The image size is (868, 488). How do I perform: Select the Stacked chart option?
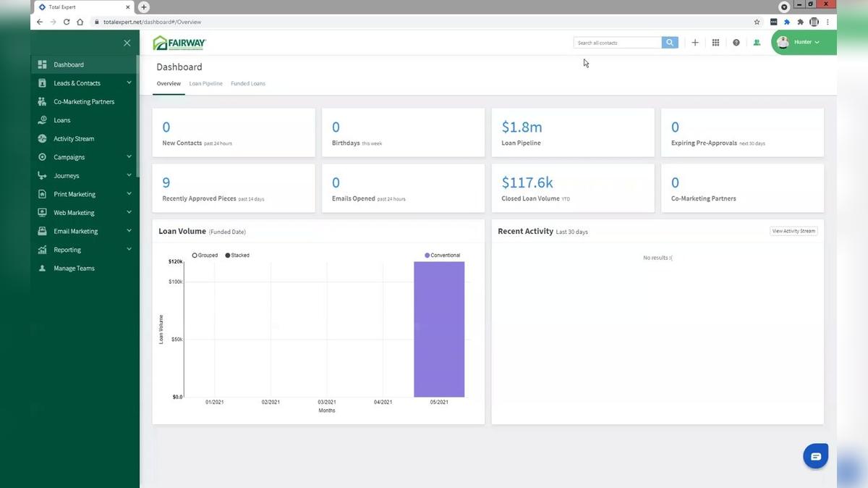[x=237, y=256]
